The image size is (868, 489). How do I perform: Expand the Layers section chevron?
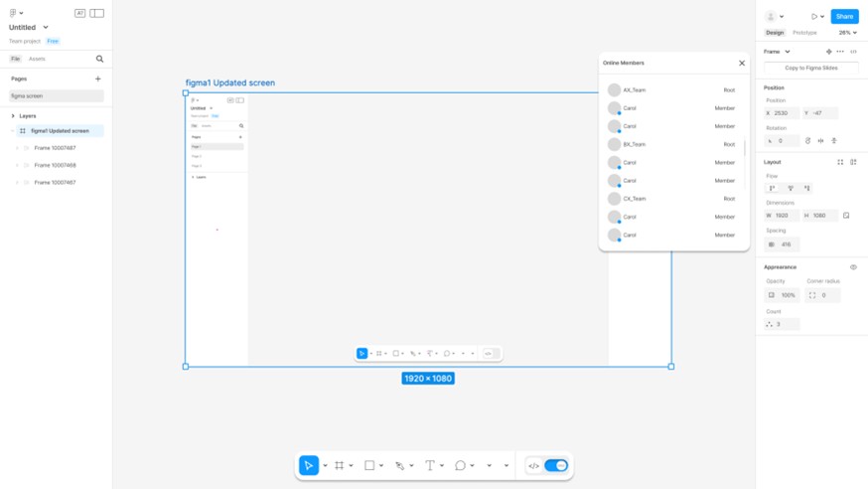(x=13, y=115)
